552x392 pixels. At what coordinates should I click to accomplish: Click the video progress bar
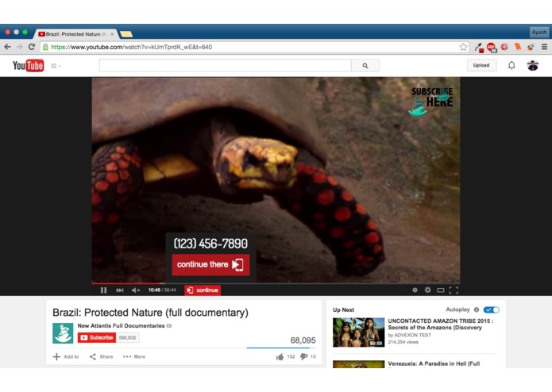(276, 283)
